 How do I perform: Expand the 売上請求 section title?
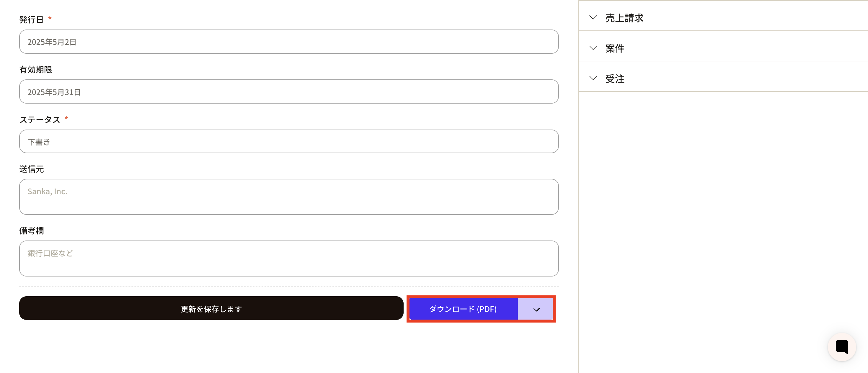(624, 18)
